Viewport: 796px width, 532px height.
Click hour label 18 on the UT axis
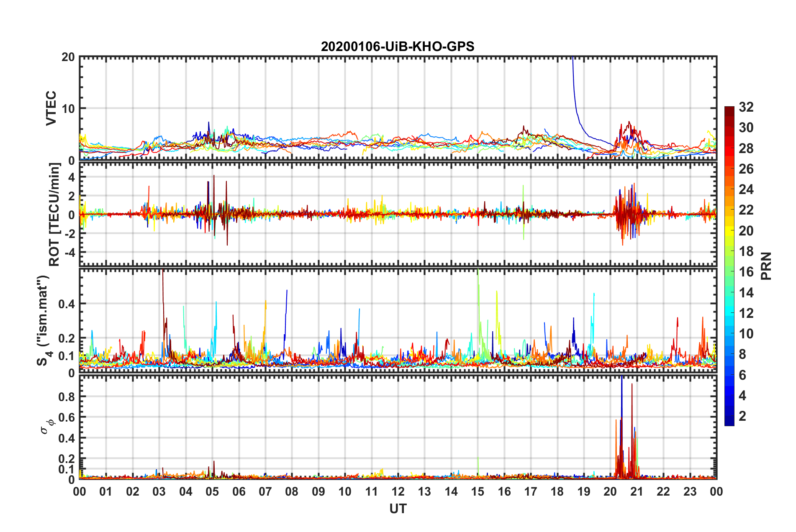557,491
